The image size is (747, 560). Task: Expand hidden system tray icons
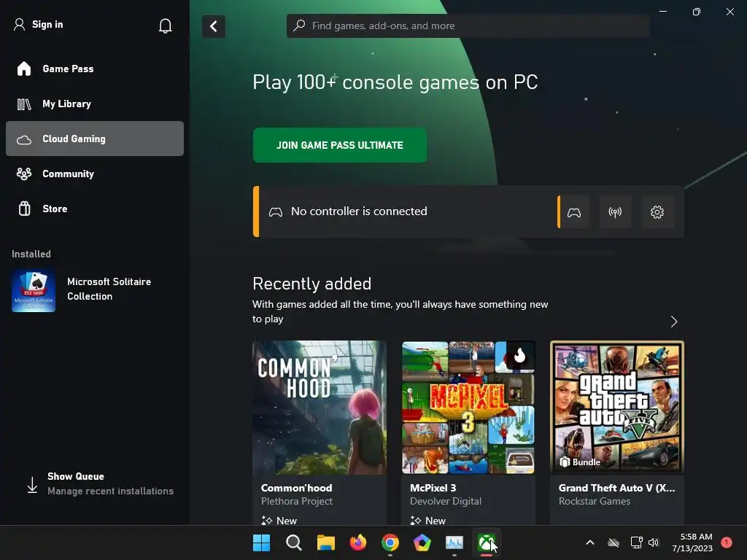tap(589, 542)
